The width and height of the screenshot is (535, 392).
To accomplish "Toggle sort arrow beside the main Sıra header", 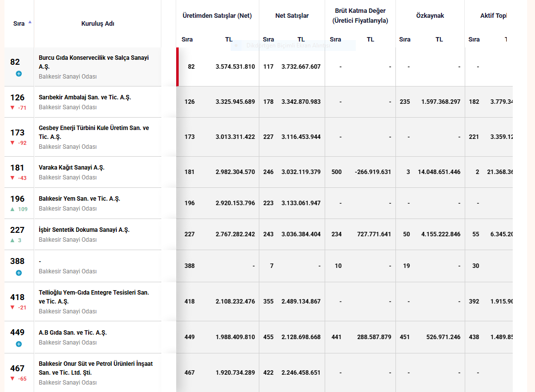I will coord(30,22).
